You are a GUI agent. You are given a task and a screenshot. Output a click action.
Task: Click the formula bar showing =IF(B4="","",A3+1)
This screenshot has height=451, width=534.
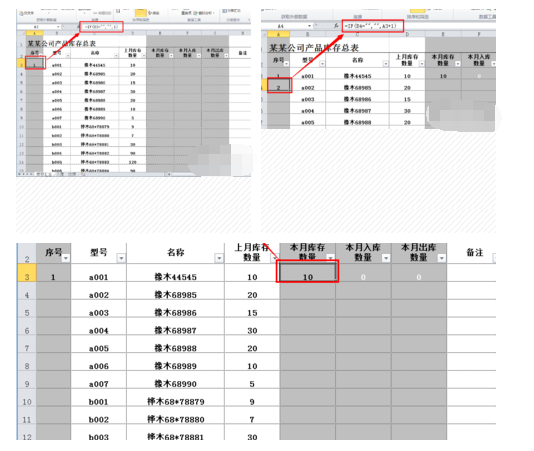[373, 26]
